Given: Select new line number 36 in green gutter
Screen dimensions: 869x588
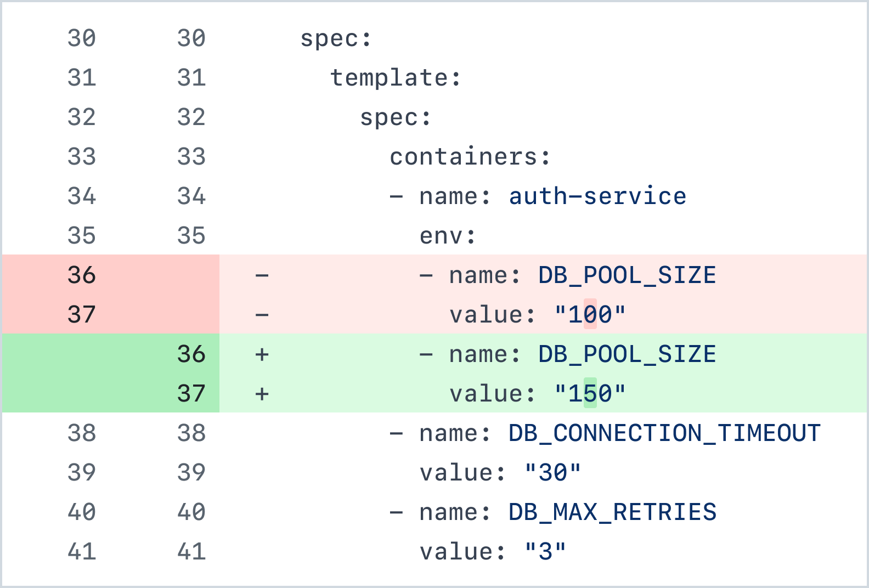Looking at the screenshot, I should [191, 354].
